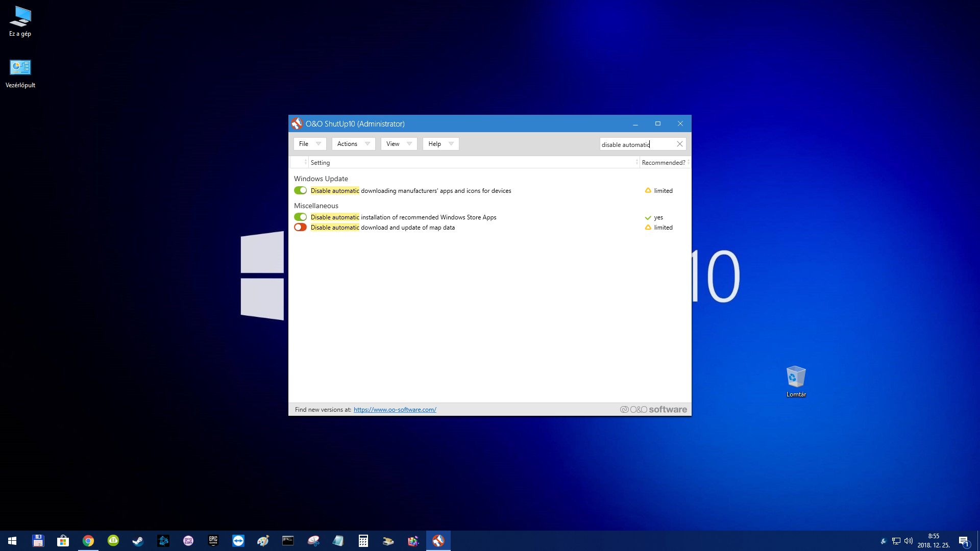The image size is (980, 551).
Task: Switch to Google Chrome on the taskbar
Action: (x=88, y=541)
